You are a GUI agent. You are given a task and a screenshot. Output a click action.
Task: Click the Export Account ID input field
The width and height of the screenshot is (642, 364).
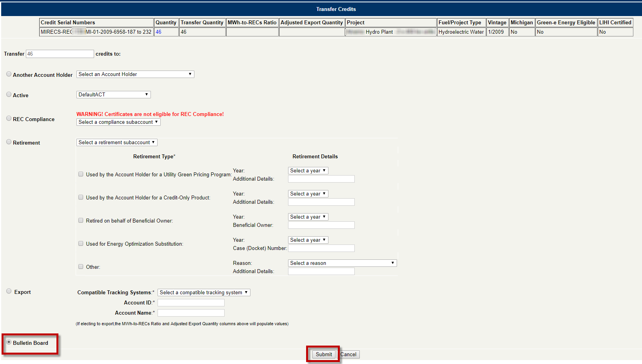pyautogui.click(x=191, y=303)
